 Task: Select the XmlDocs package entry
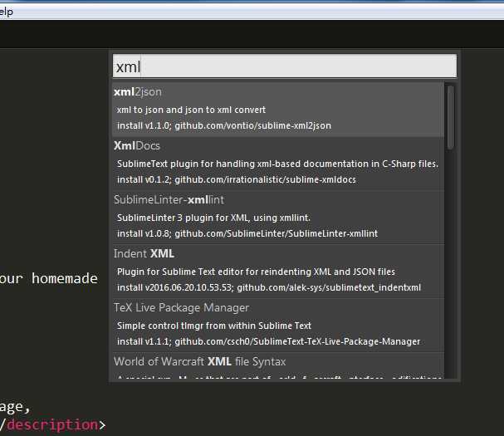(x=278, y=163)
